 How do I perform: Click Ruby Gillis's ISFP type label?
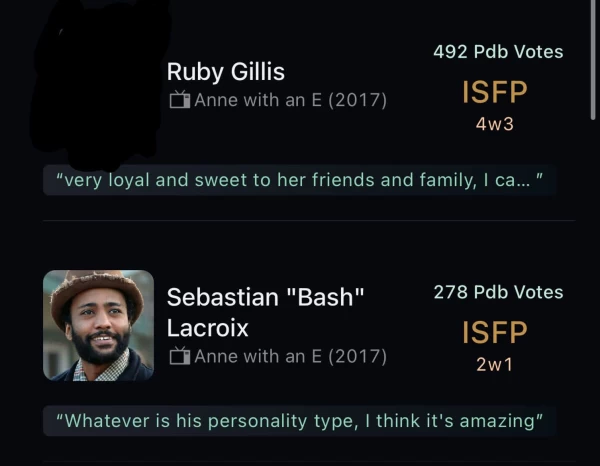click(x=494, y=92)
